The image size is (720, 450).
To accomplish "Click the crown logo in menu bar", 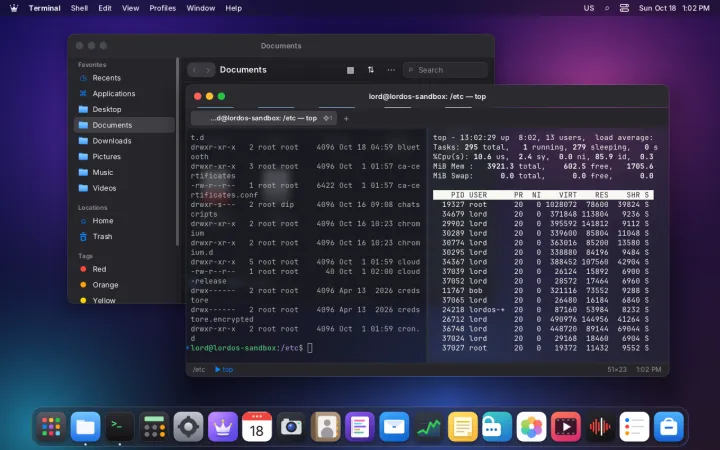I will coord(14,8).
